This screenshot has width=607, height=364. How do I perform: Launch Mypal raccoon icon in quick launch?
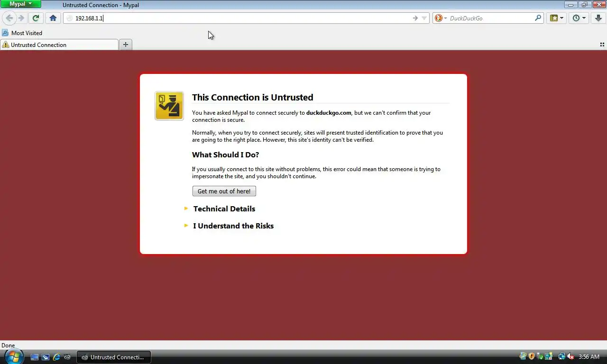(x=67, y=357)
